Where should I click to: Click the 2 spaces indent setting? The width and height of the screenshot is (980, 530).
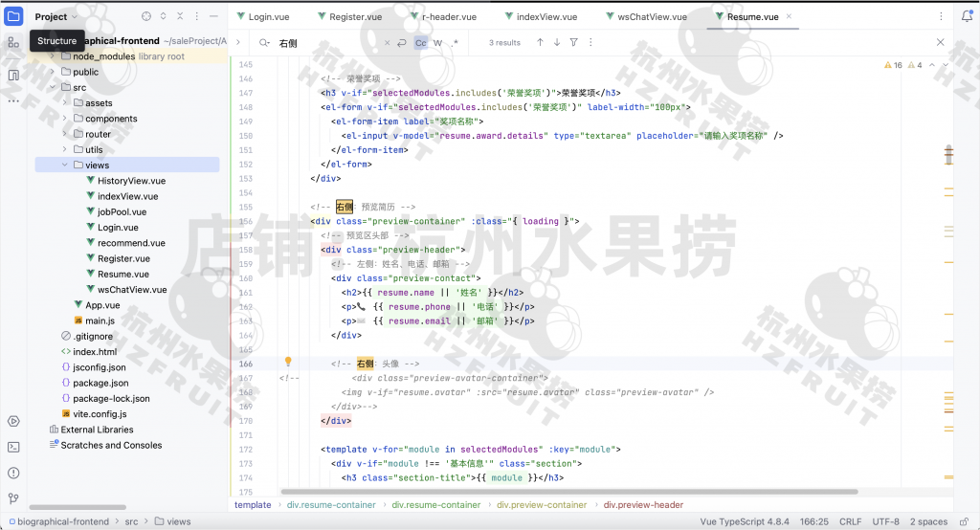[x=928, y=521]
